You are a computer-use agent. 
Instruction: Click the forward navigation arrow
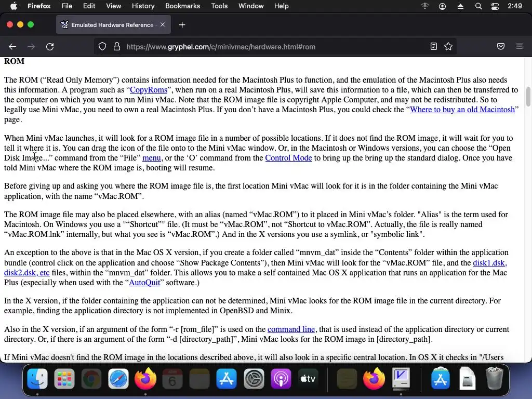click(x=31, y=46)
